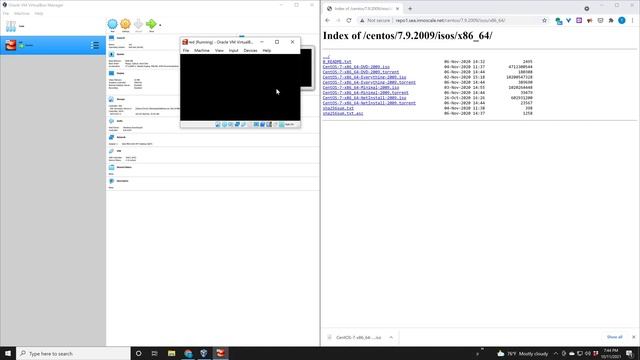Click CentOS-7-x86_64-Everything-2009.torrent link
640x360 pixels.
pos(369,82)
